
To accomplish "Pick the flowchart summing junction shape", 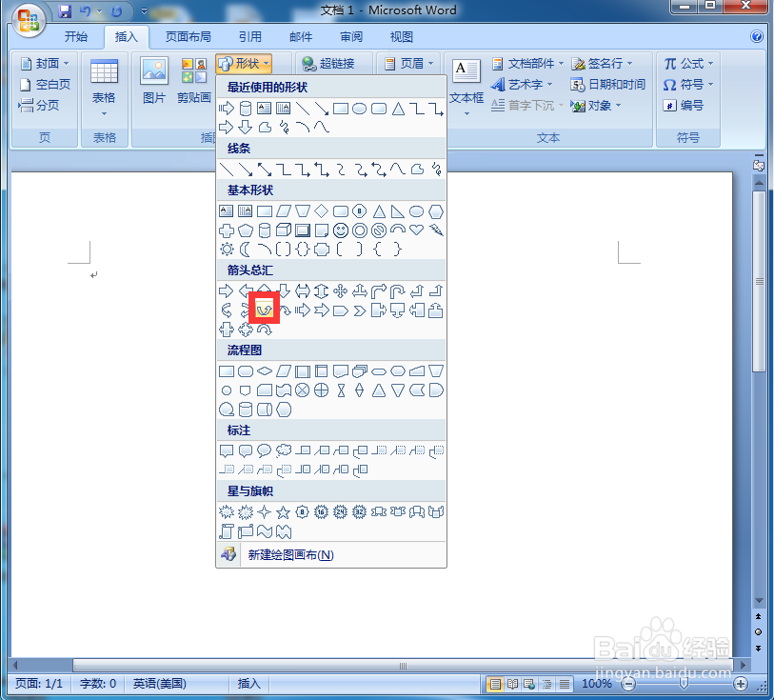I will pos(302,390).
